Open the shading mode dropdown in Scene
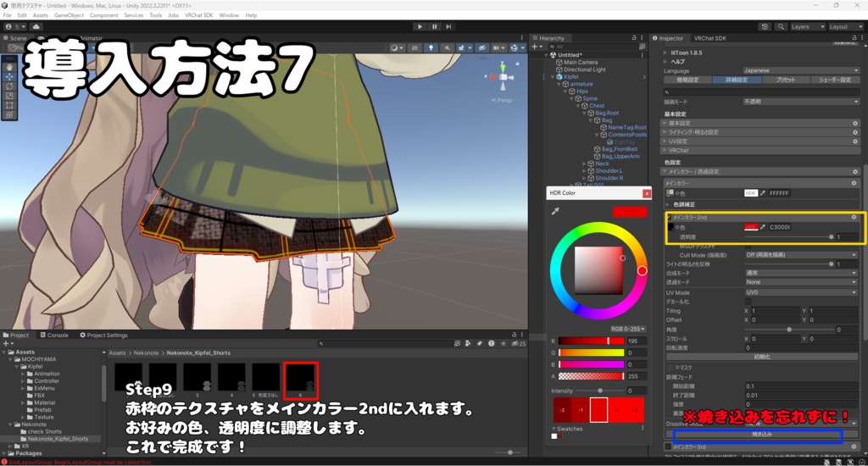This screenshot has height=466, width=868. [397, 47]
